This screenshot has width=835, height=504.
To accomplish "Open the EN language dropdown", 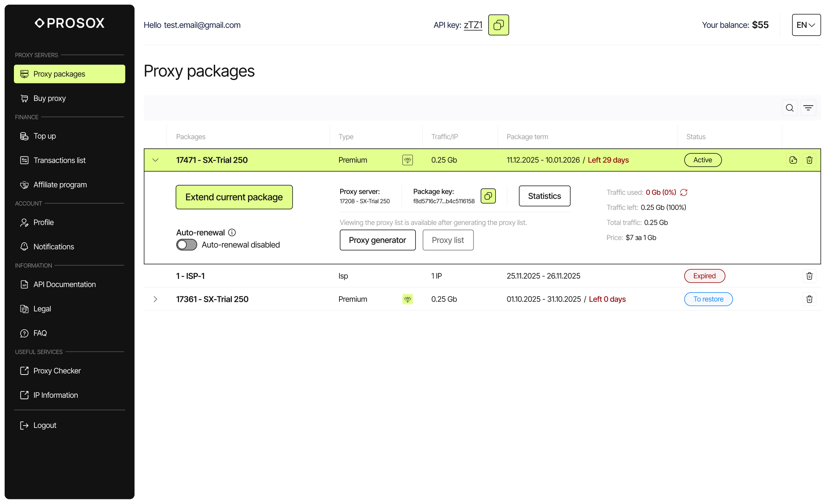I will [806, 25].
